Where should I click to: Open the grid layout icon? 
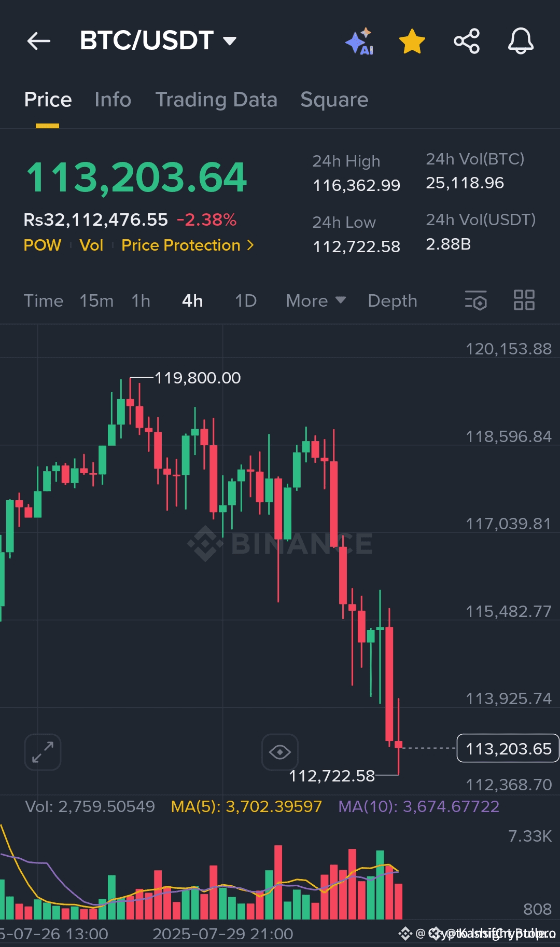pyautogui.click(x=524, y=300)
